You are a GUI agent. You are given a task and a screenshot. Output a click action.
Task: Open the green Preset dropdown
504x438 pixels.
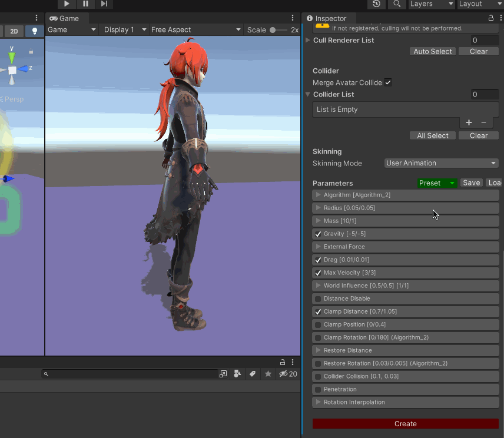point(437,183)
